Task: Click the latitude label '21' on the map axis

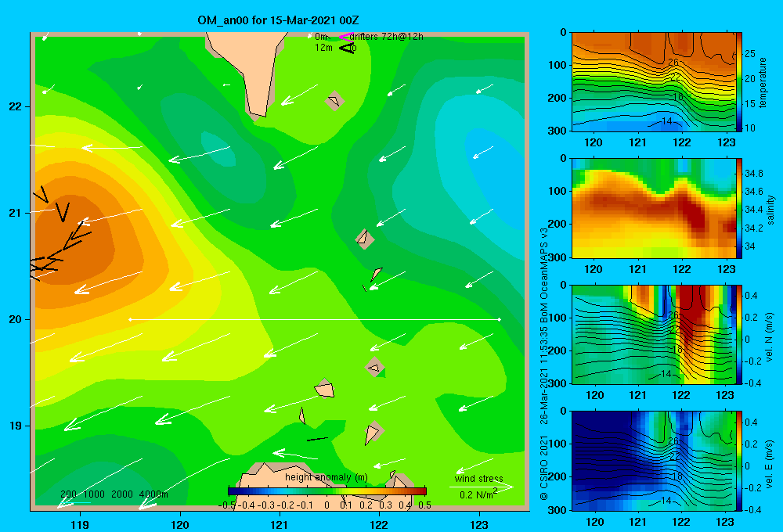Action: 16,213
